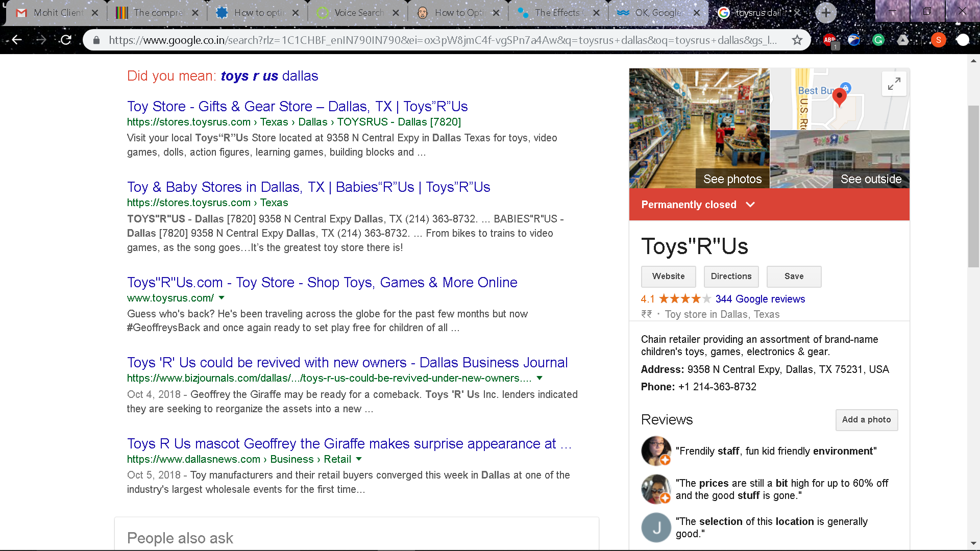This screenshot has height=551, width=980.
Task: Open the J reviewer avatar
Action: (656, 528)
